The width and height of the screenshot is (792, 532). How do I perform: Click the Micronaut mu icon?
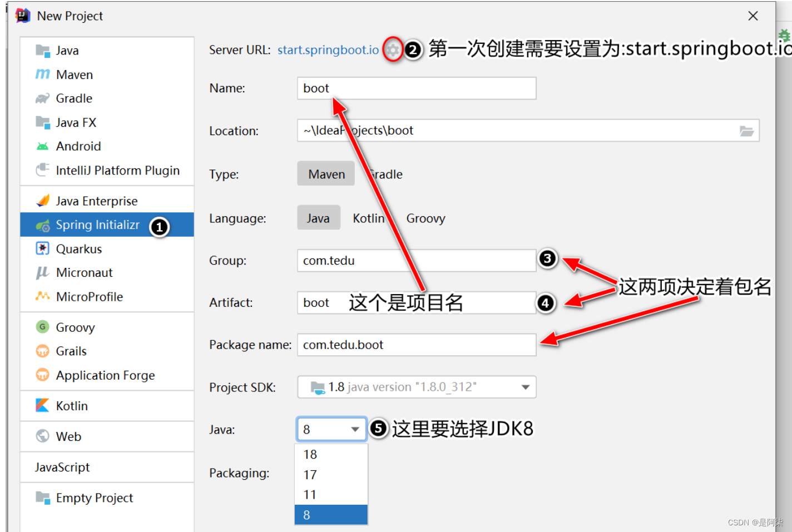click(43, 272)
